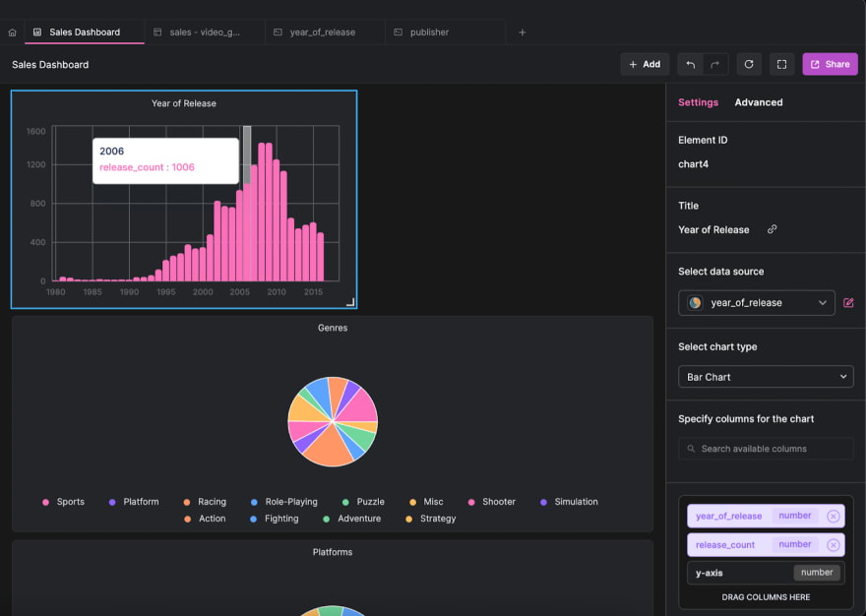The width and height of the screenshot is (866, 616).
Task: Click the chart4 Element ID value
Action: (693, 164)
